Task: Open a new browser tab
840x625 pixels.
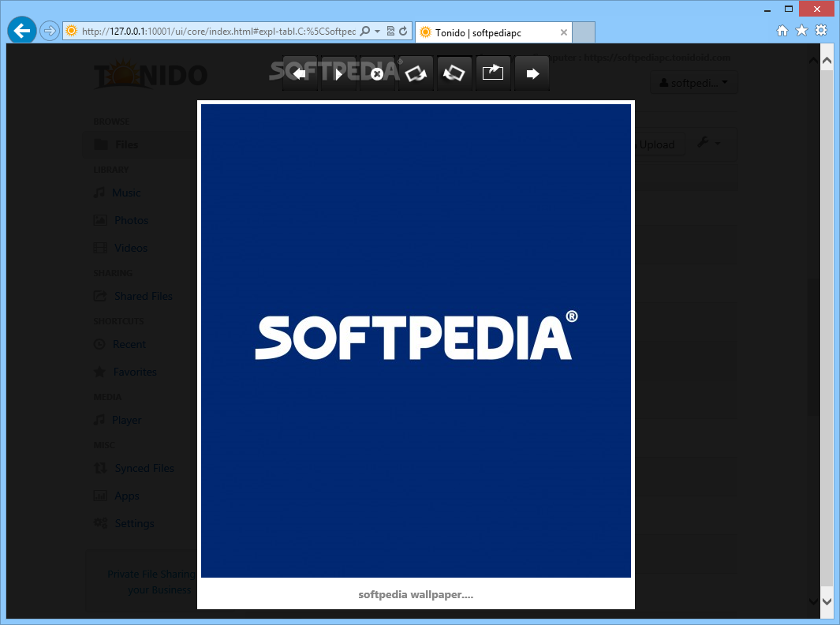Action: click(584, 32)
